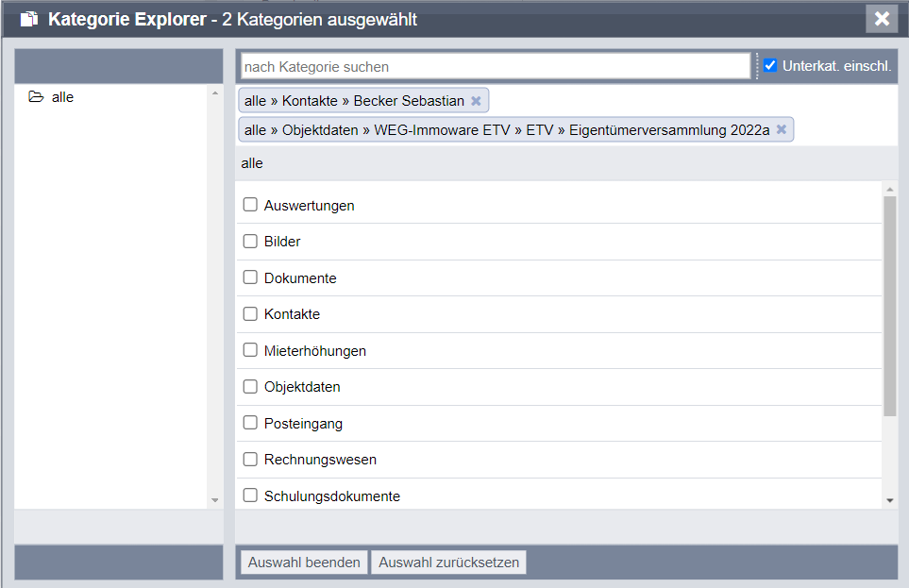Check the Rechnungswesen checkbox
This screenshot has width=909, height=588.
click(x=250, y=459)
